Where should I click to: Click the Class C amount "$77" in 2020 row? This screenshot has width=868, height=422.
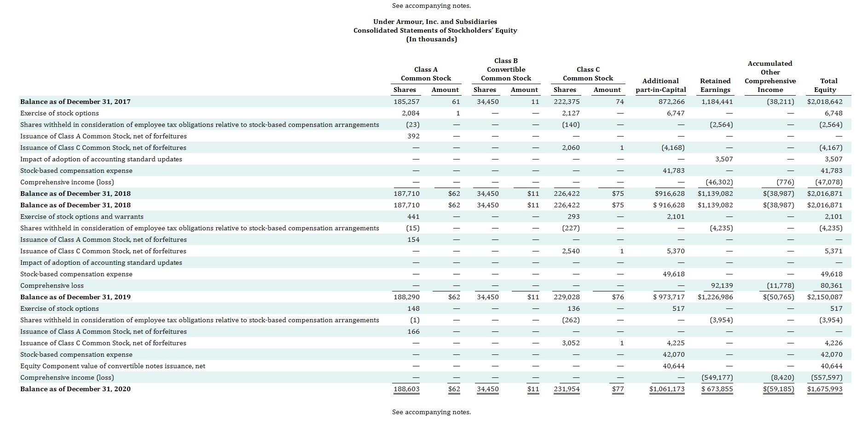tap(618, 389)
